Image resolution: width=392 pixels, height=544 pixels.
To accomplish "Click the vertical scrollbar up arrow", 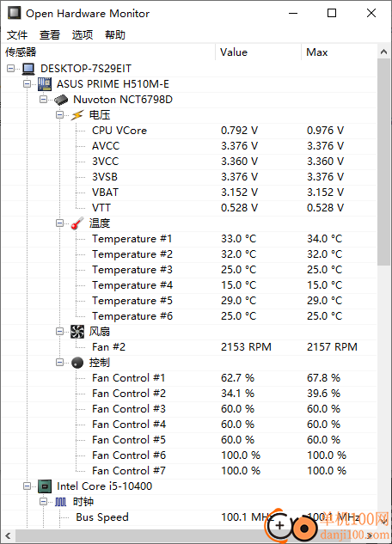I will (383, 52).
